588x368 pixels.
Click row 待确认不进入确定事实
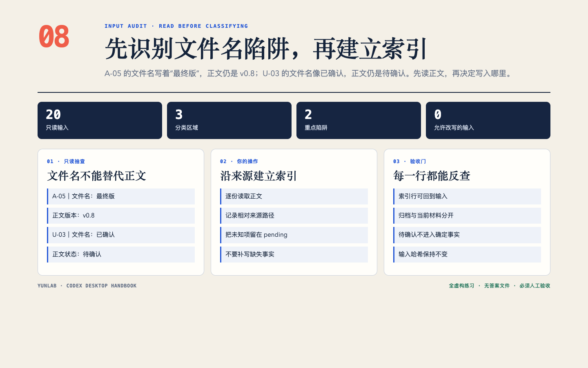467,235
